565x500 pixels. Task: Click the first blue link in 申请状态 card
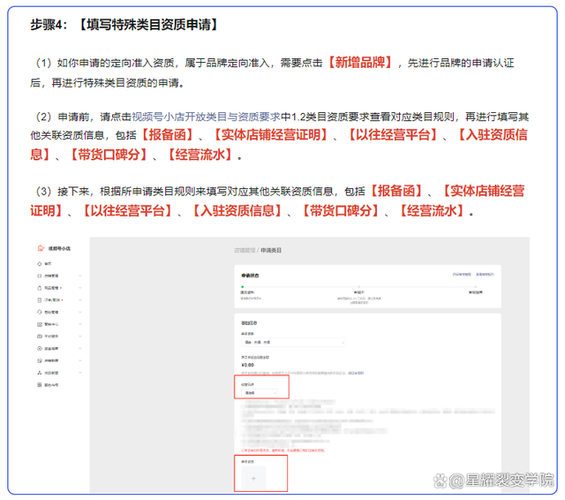[x=462, y=274]
